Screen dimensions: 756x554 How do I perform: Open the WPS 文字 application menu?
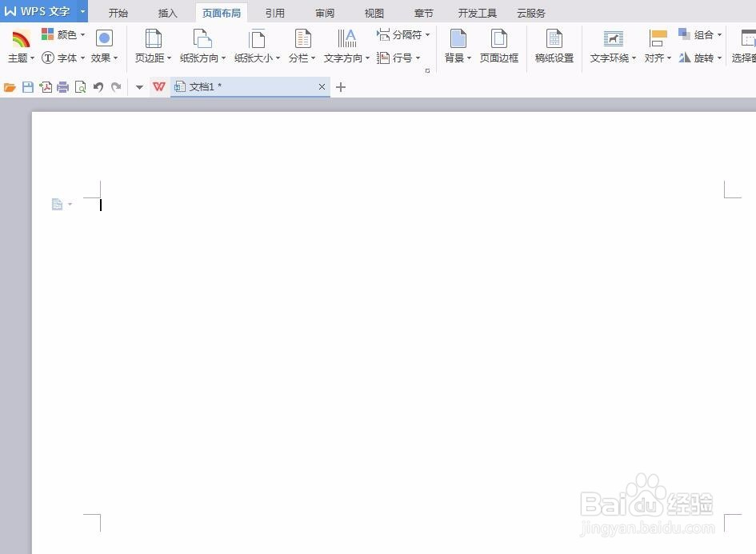[x=38, y=11]
